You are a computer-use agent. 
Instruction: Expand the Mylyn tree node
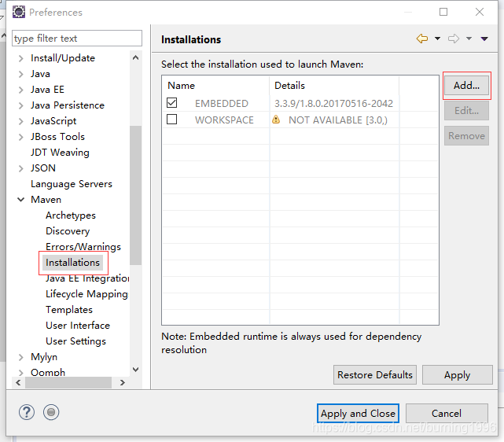click(21, 357)
